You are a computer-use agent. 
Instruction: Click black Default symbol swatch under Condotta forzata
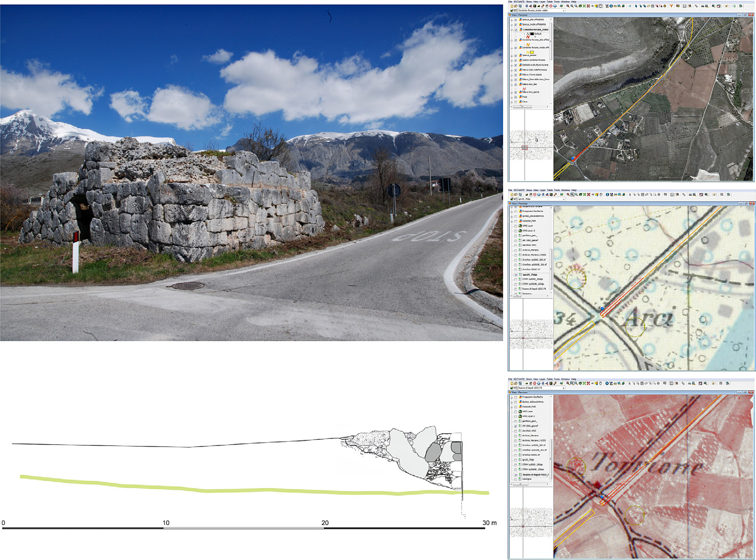532,33
